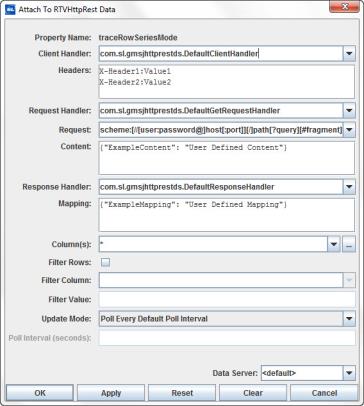Click the OK button
This screenshot has height=406, width=364.
pos(40,393)
